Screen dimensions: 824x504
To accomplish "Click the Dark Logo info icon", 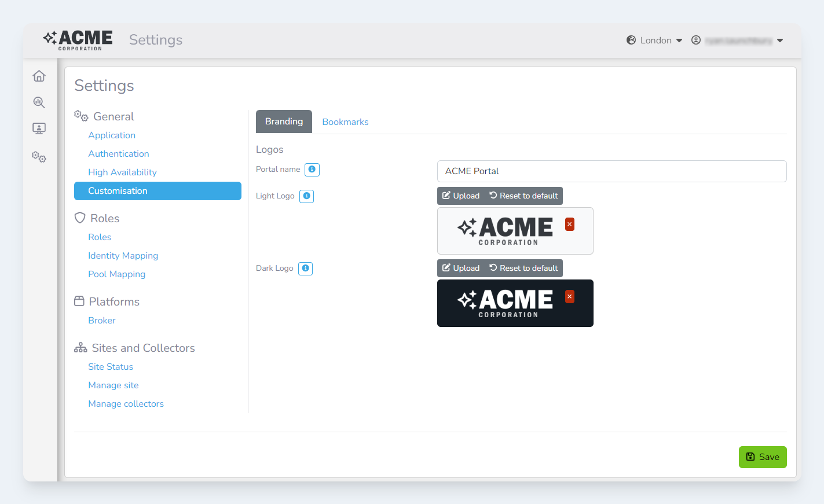I will point(305,268).
